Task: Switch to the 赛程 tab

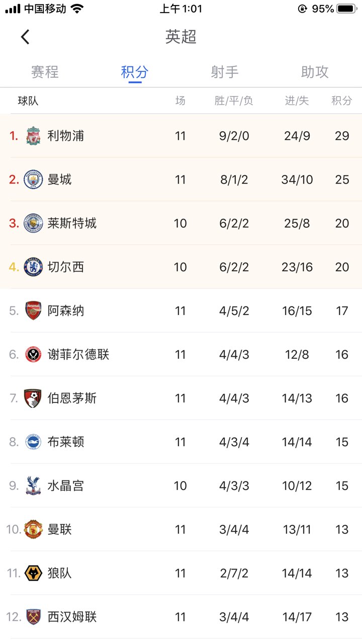Action: pyautogui.click(x=45, y=72)
